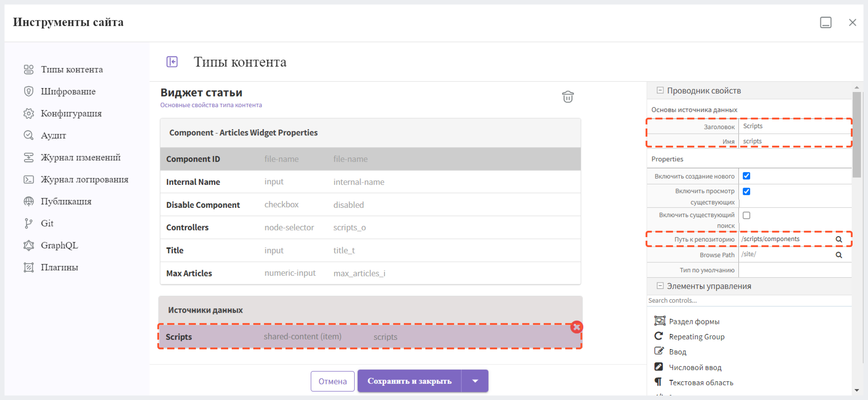This screenshot has width=868, height=400.
Task: Remove the Scripts data source
Action: click(x=577, y=327)
